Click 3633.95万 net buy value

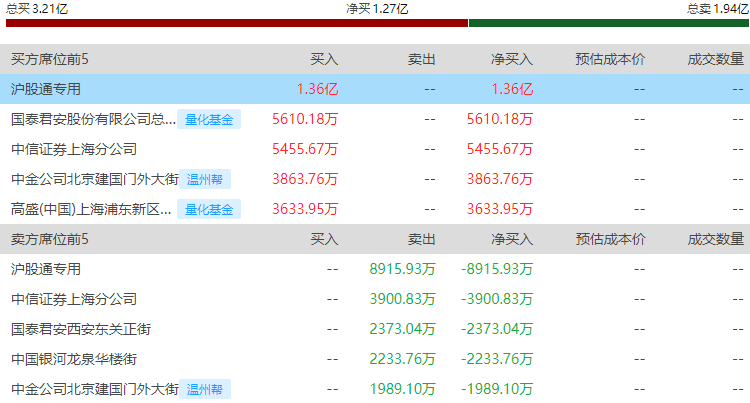500,209
